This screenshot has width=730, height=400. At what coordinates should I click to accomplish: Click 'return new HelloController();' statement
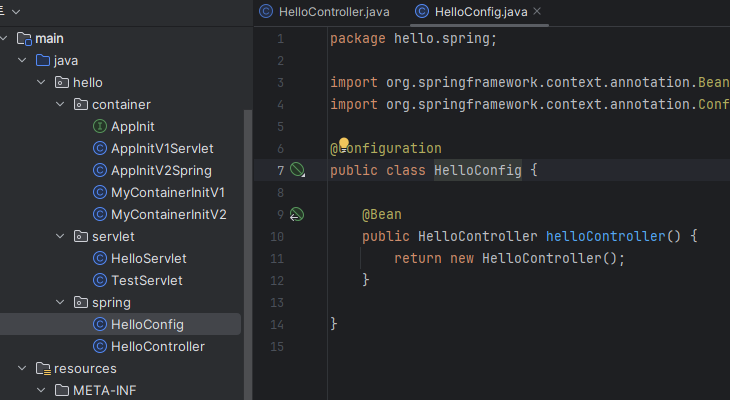[x=509, y=258]
